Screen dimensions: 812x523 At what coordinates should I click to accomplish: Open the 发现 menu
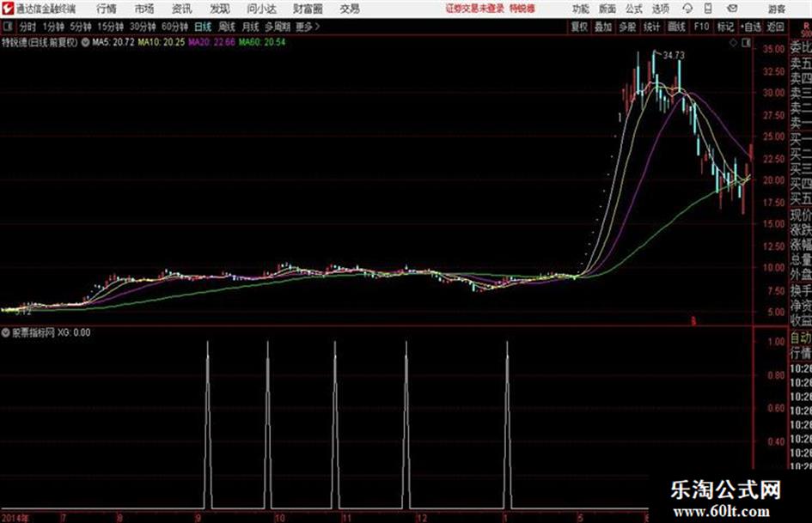[x=220, y=9]
